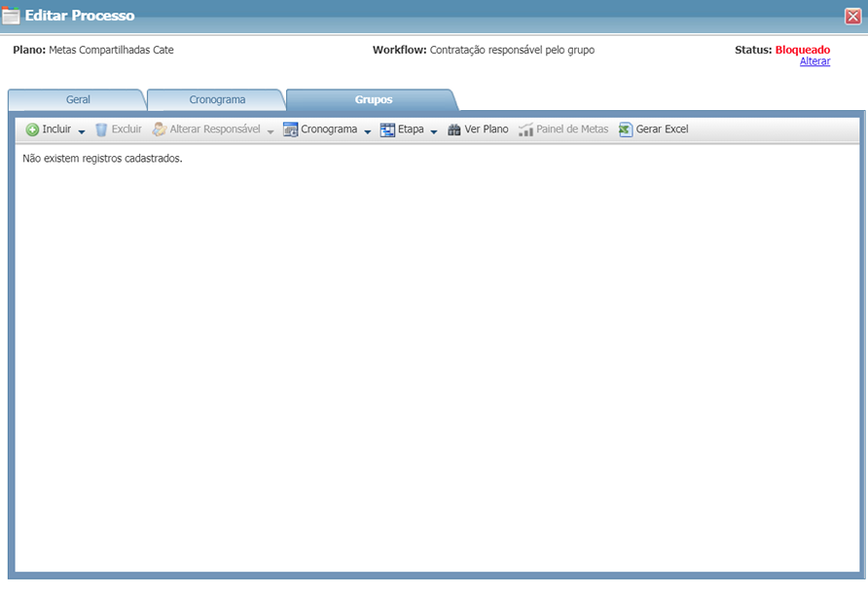The width and height of the screenshot is (868, 596).
Task: Click the Painel de Metas chart icon
Action: coord(526,130)
